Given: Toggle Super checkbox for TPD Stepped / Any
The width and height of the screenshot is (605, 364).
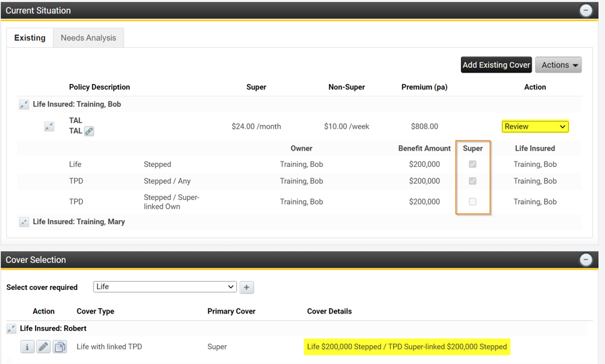Looking at the screenshot, I should (x=472, y=181).
